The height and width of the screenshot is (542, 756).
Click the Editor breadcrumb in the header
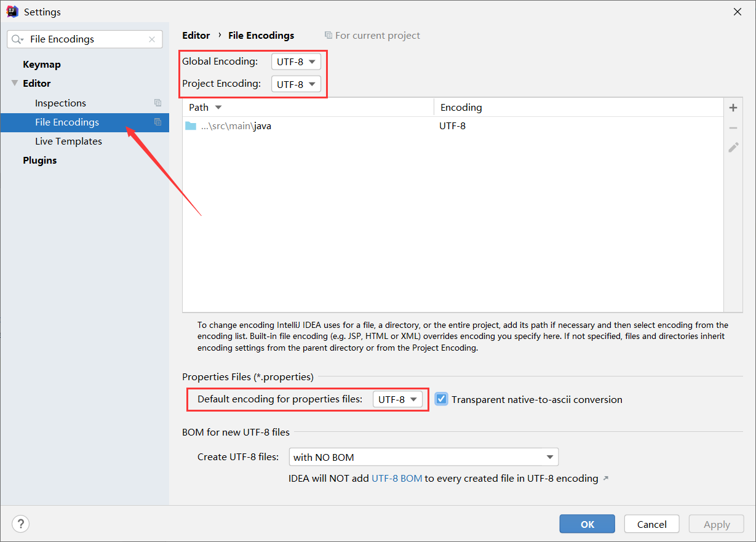[196, 36]
